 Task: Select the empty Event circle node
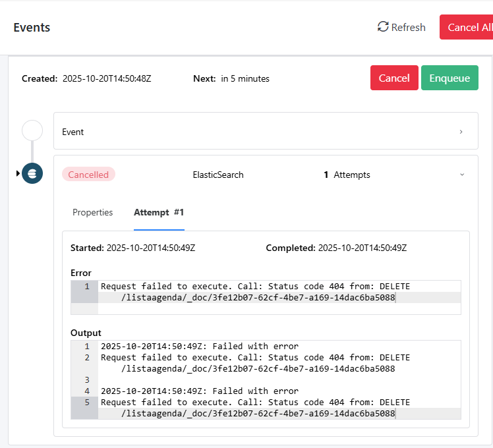pyautogui.click(x=32, y=130)
